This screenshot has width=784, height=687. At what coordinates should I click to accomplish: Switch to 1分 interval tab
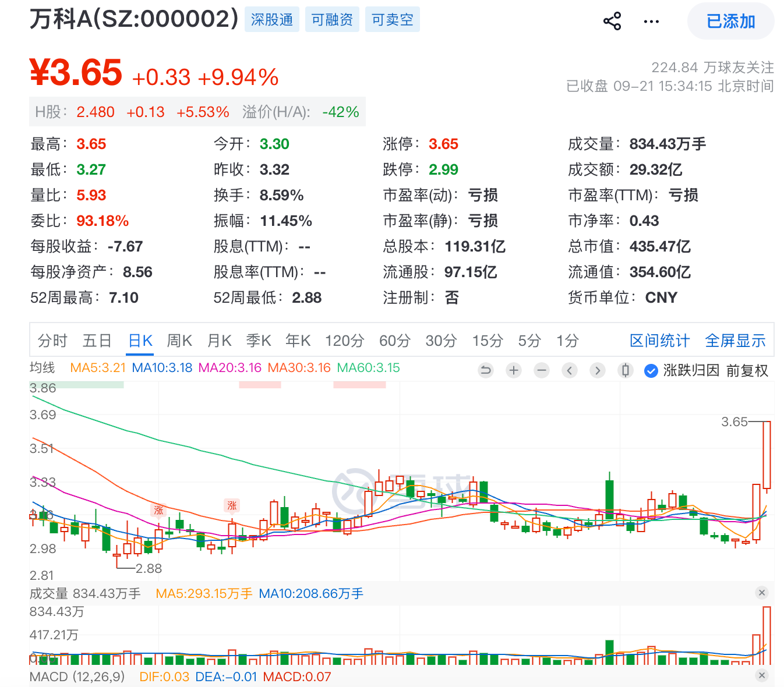click(x=567, y=341)
